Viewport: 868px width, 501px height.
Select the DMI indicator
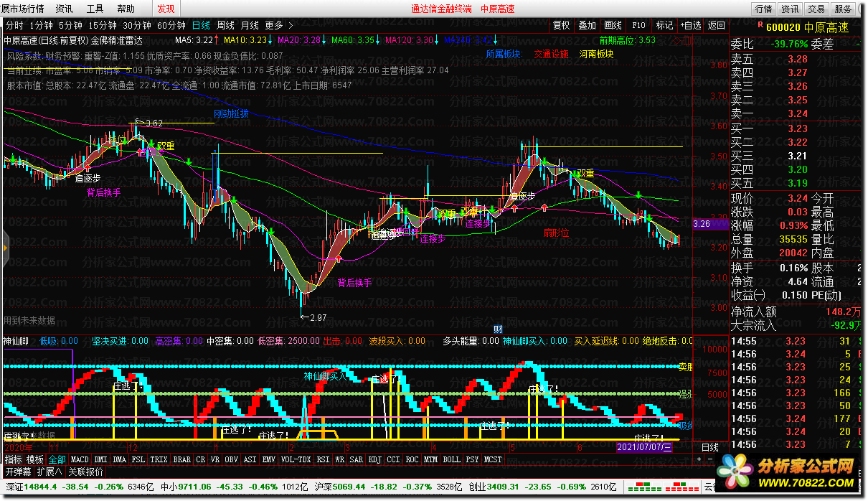click(100, 459)
